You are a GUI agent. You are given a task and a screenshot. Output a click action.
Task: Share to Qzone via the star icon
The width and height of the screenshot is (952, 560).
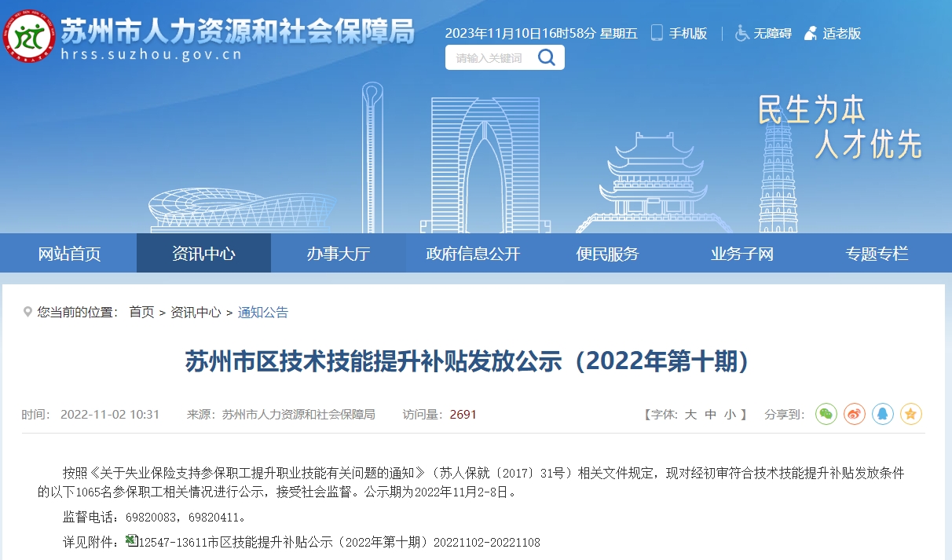pos(911,414)
